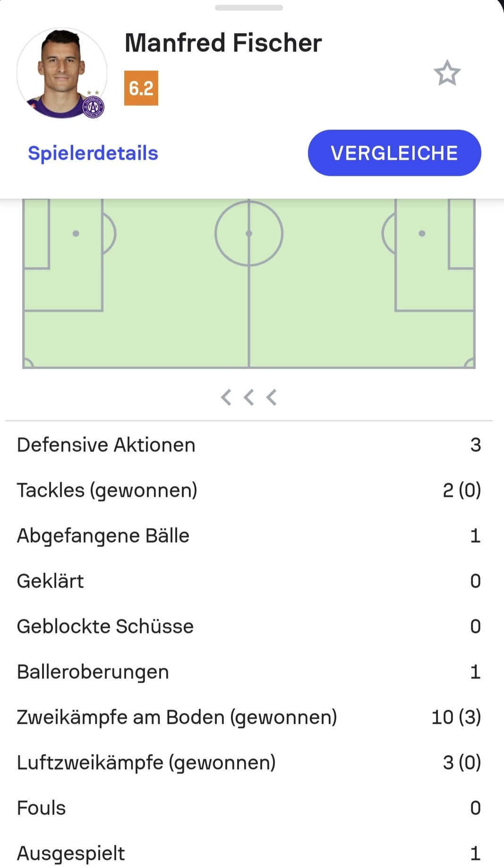Open Manfred Fischer's profile photo
504x866 pixels.
coord(61,72)
